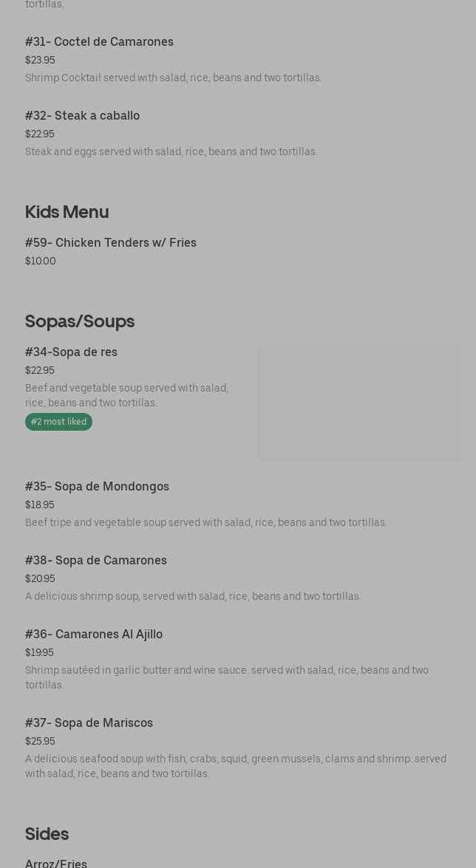Open #38- Sopa de Camarones item

coord(96,560)
